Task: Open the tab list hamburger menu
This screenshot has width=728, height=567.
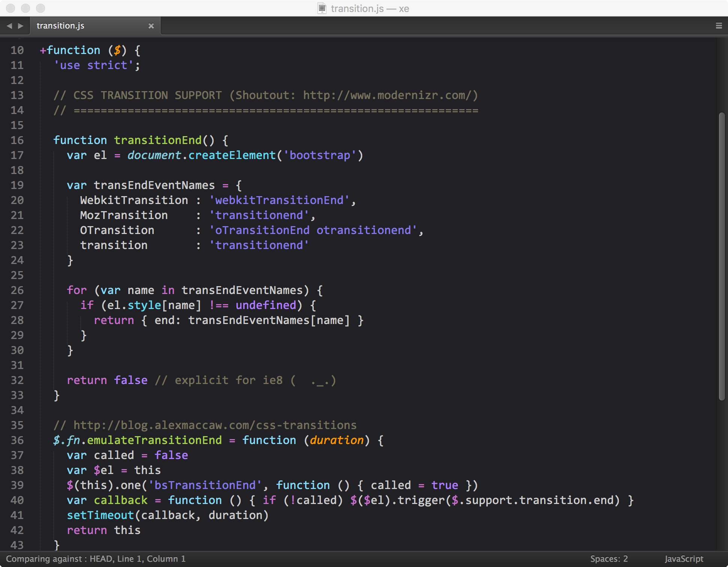Action: (719, 26)
